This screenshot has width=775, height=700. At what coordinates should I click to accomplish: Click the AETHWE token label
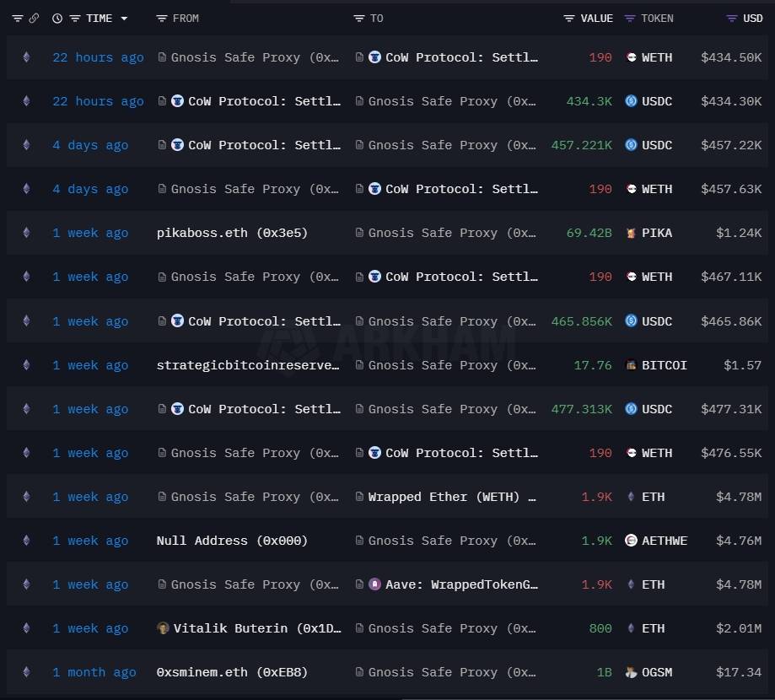pos(665,541)
